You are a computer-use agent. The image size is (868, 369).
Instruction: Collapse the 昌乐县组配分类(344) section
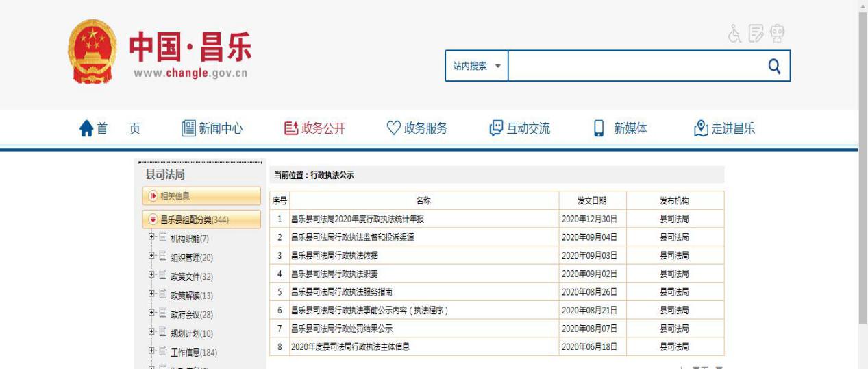153,219
